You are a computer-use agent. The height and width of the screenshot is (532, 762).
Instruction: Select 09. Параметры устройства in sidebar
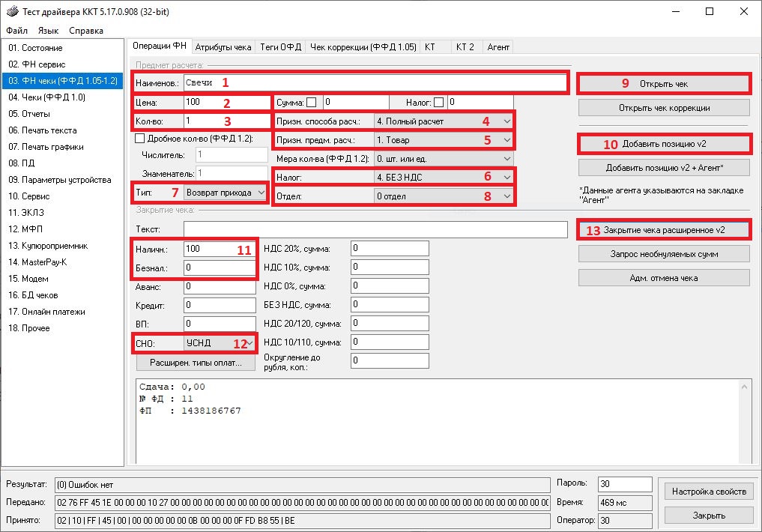(59, 180)
